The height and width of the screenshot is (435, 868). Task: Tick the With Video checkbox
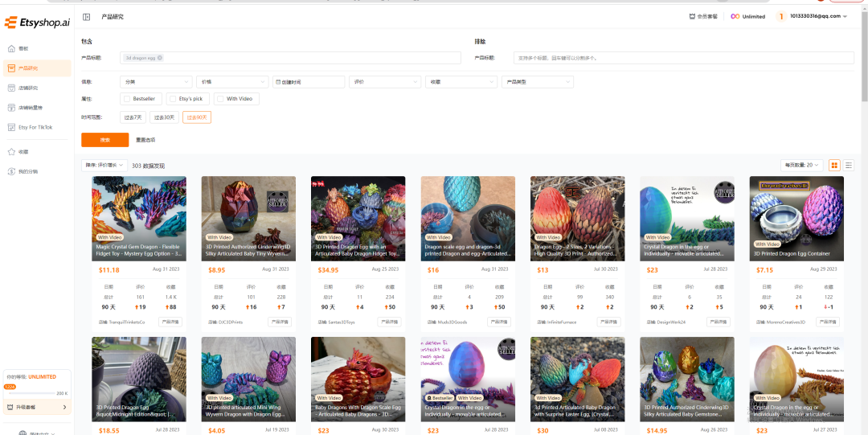click(220, 99)
